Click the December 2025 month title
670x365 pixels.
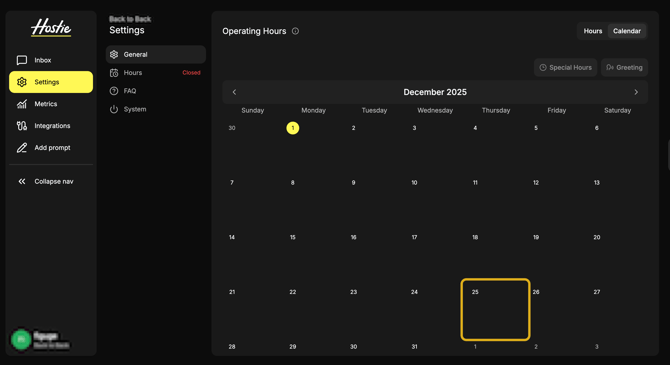[x=435, y=92]
